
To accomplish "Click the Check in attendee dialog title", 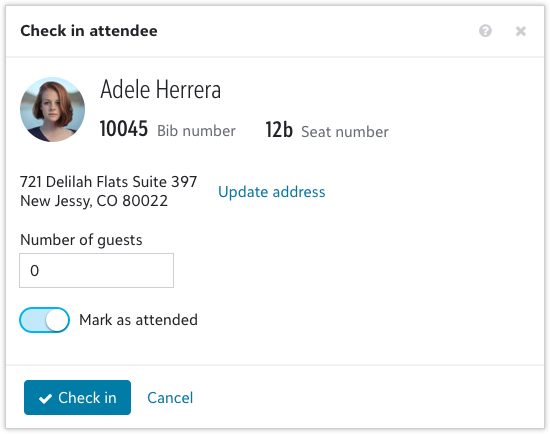I will (89, 31).
